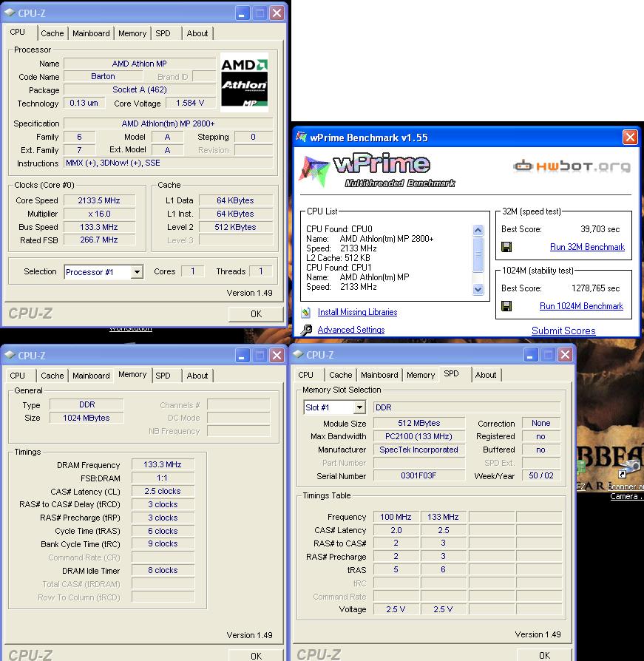Click the save icon under 32M speed test
The image size is (644, 661).
coord(506,247)
